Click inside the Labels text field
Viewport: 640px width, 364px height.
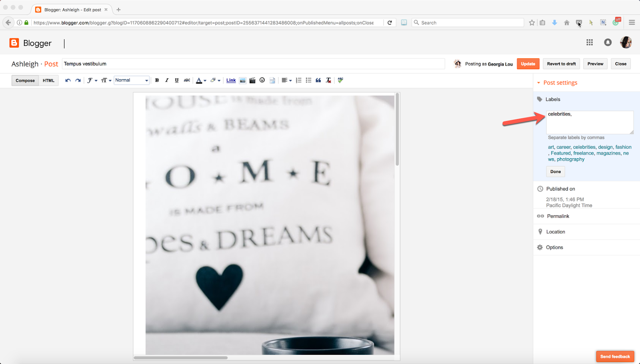[589, 122]
